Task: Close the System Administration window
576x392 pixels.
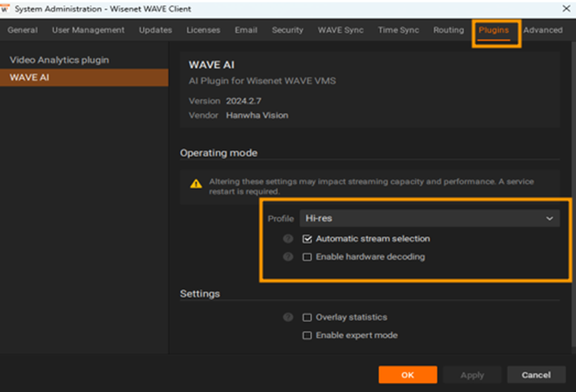Action: [566, 8]
